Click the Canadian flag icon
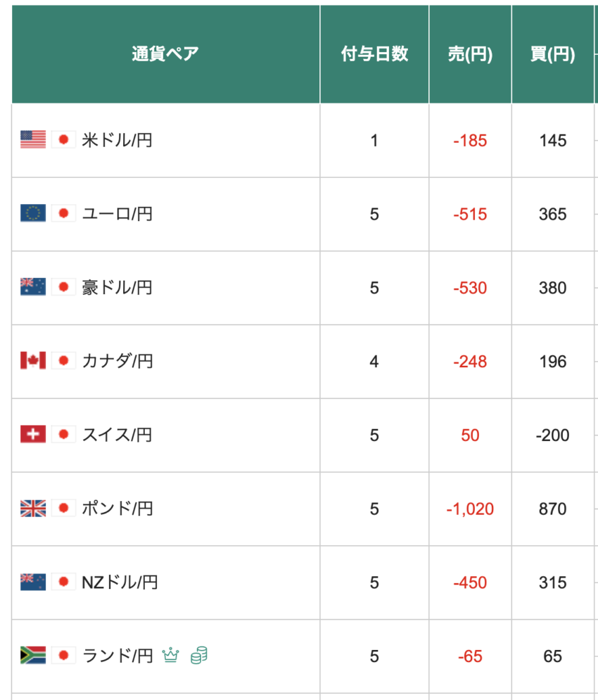Viewport: 598px width, 700px height. point(33,361)
